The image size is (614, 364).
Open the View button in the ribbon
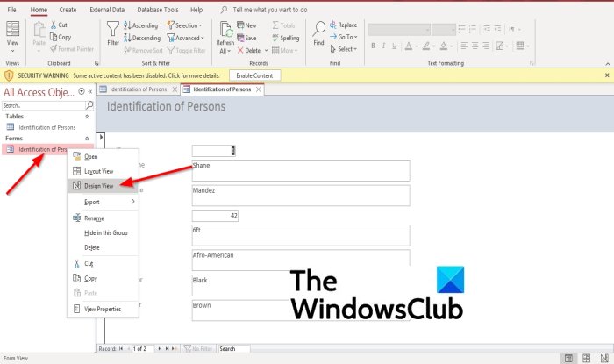(x=12, y=37)
